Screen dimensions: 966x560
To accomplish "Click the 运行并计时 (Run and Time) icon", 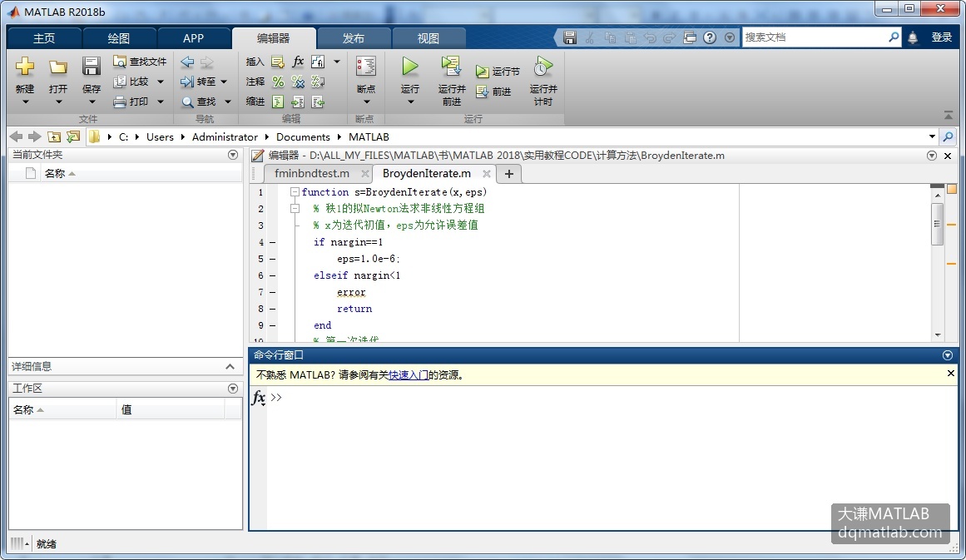I will coord(542,66).
